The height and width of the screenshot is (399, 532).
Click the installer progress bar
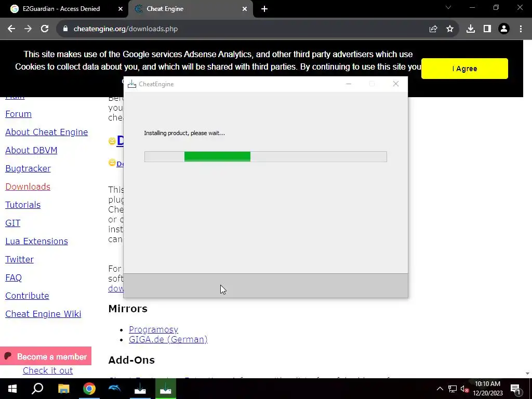pos(265,157)
